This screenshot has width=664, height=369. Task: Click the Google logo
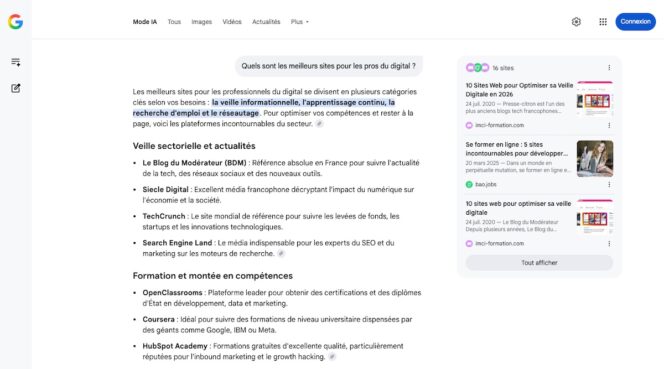tap(15, 22)
